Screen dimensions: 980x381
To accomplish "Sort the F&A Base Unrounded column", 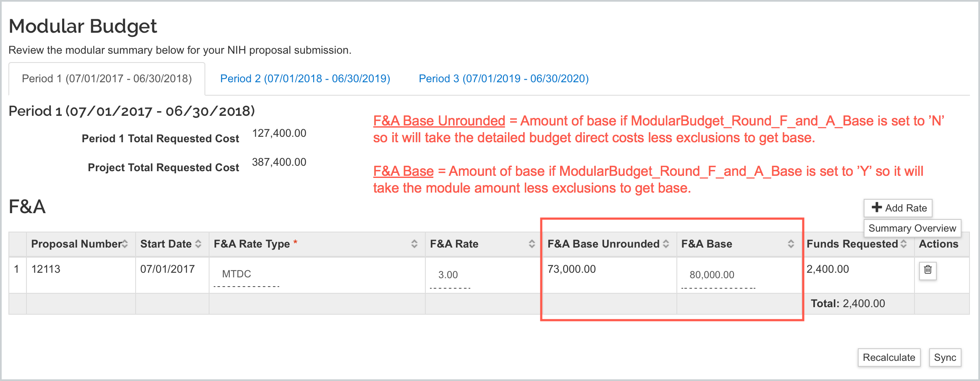I will 666,243.
